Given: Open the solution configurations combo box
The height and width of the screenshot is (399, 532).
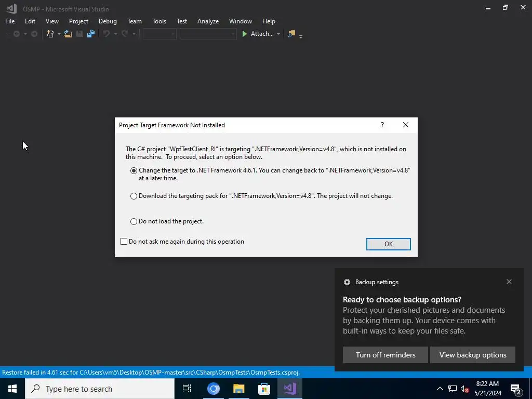Looking at the screenshot, I should point(159,34).
